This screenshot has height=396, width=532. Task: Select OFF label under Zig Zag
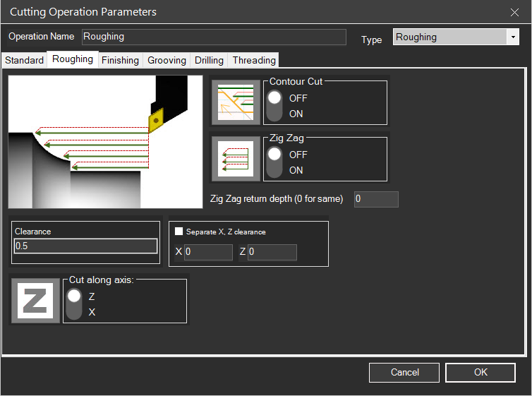(298, 155)
